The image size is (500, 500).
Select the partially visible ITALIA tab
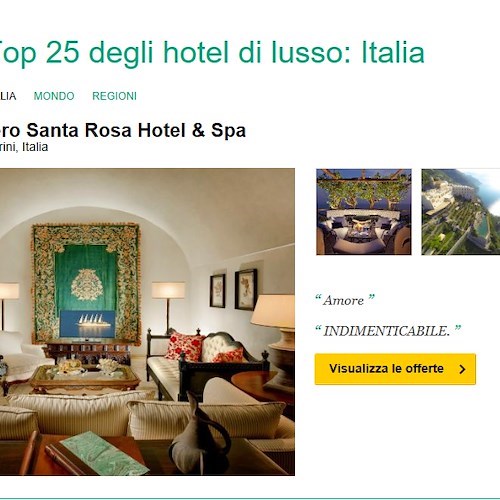(x=8, y=96)
